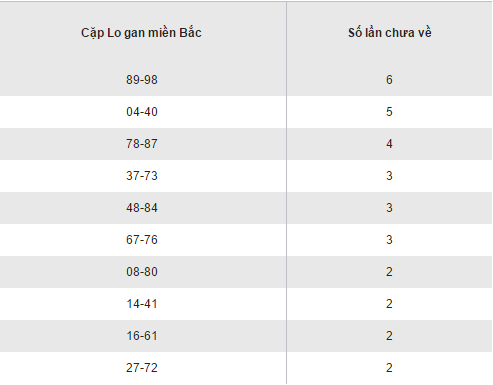Click count value 2 for 08-80
The image size is (493, 385).
(389, 272)
